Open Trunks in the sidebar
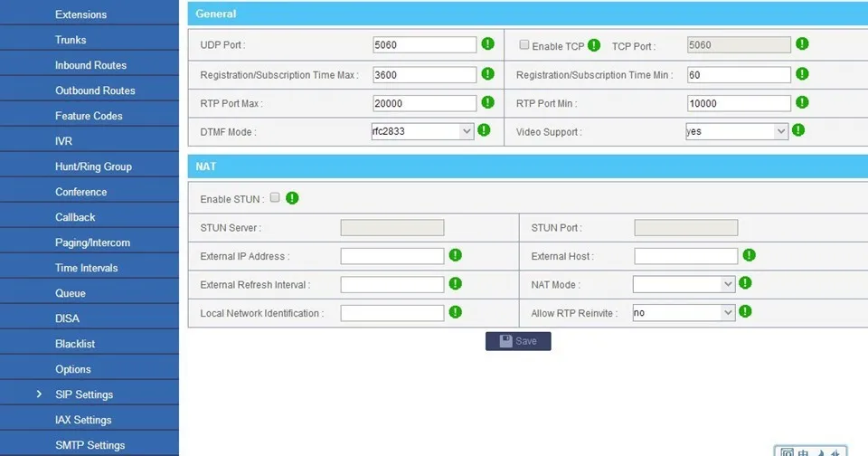 coord(71,40)
